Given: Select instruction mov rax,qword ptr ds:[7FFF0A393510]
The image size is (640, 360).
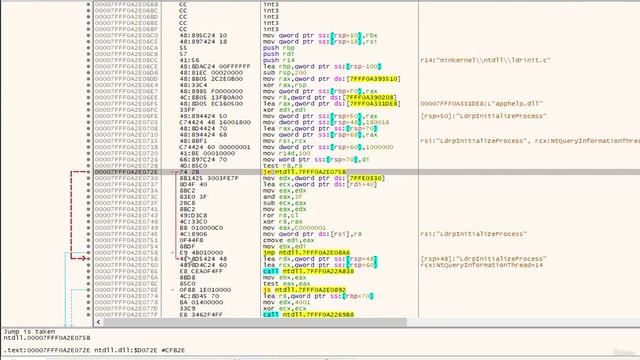Looking at the screenshot, I should coord(331,79).
